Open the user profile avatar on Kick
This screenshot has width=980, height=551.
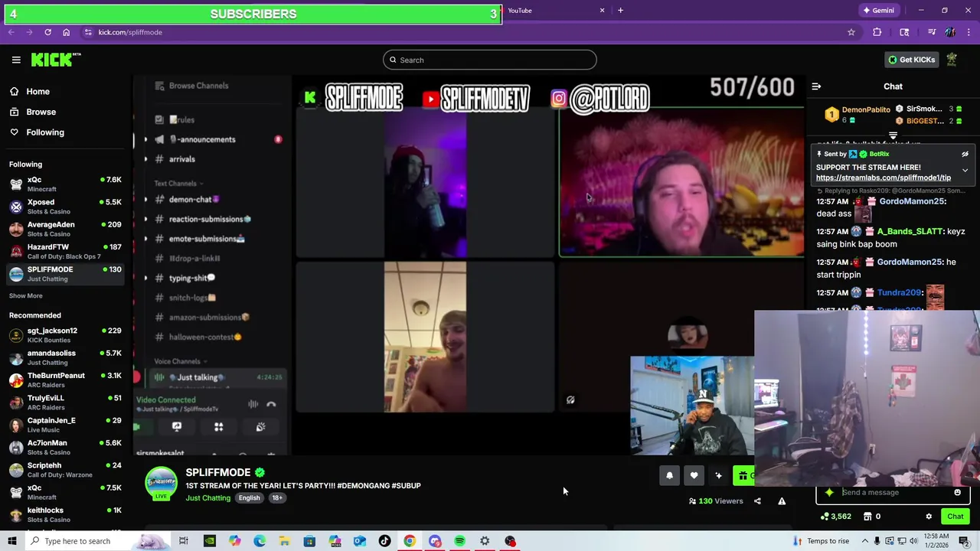coord(952,60)
